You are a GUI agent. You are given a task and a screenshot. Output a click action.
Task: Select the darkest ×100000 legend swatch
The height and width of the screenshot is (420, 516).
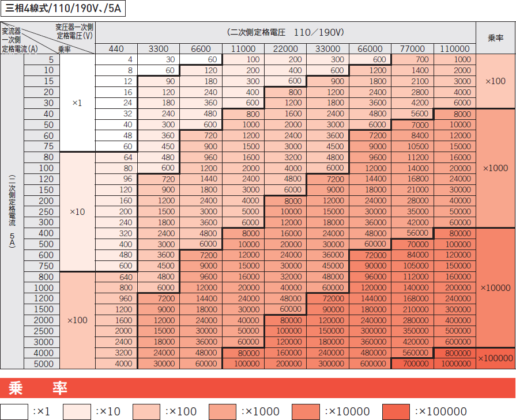(396, 411)
